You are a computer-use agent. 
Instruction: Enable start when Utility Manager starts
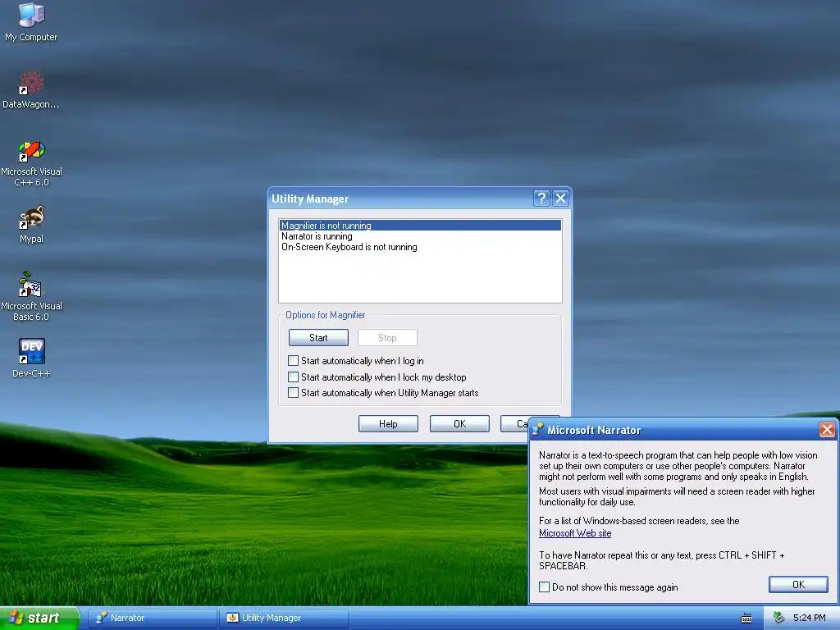click(x=293, y=393)
